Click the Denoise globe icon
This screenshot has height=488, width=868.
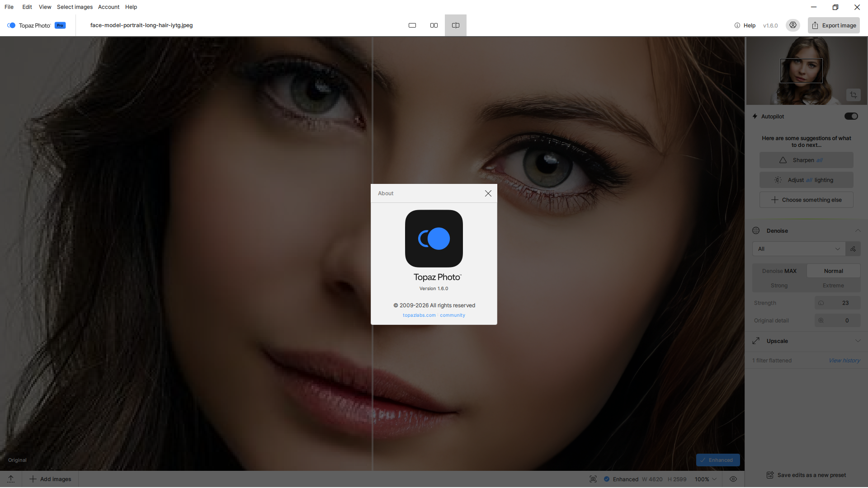click(x=756, y=230)
